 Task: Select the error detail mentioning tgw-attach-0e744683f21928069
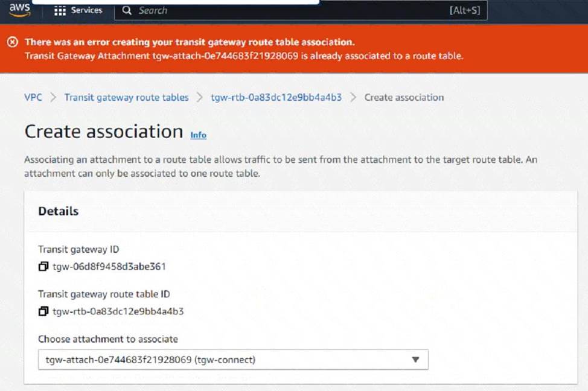pos(244,56)
